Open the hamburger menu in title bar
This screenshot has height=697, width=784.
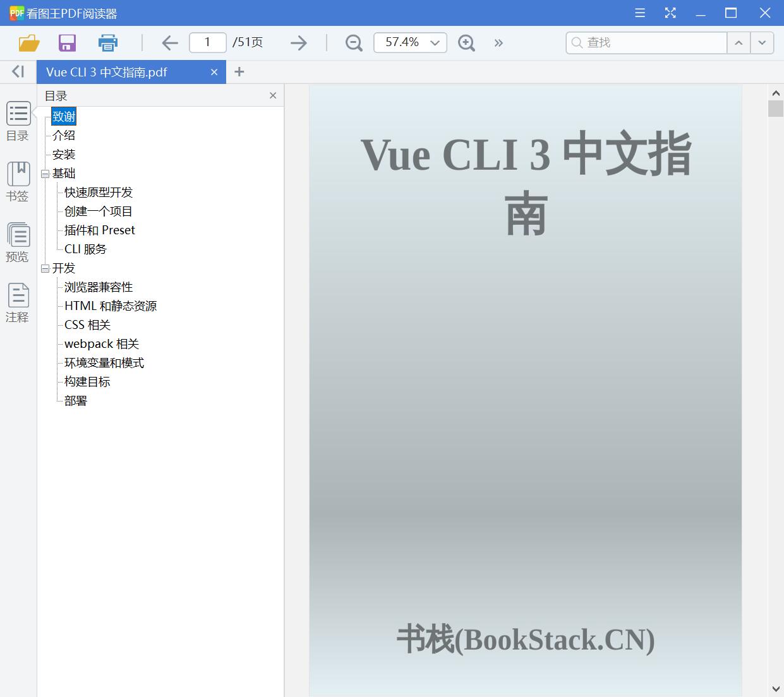[x=640, y=13]
